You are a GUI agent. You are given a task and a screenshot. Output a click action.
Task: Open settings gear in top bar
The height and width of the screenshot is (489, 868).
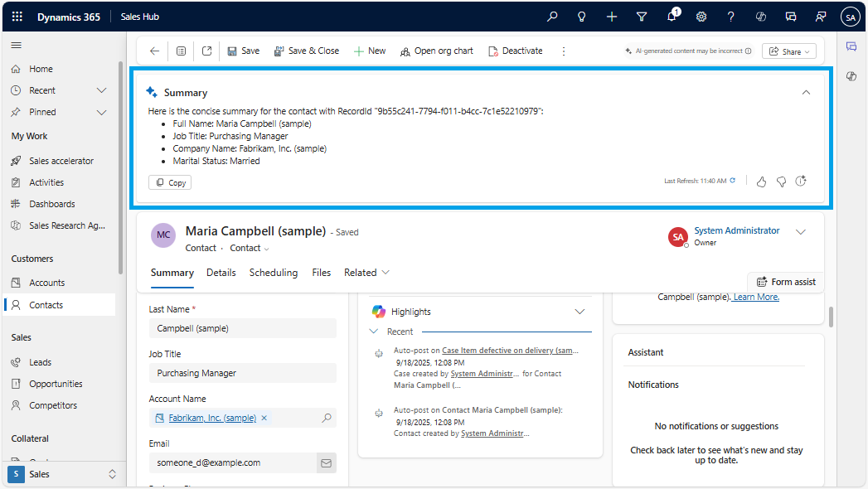(x=701, y=17)
